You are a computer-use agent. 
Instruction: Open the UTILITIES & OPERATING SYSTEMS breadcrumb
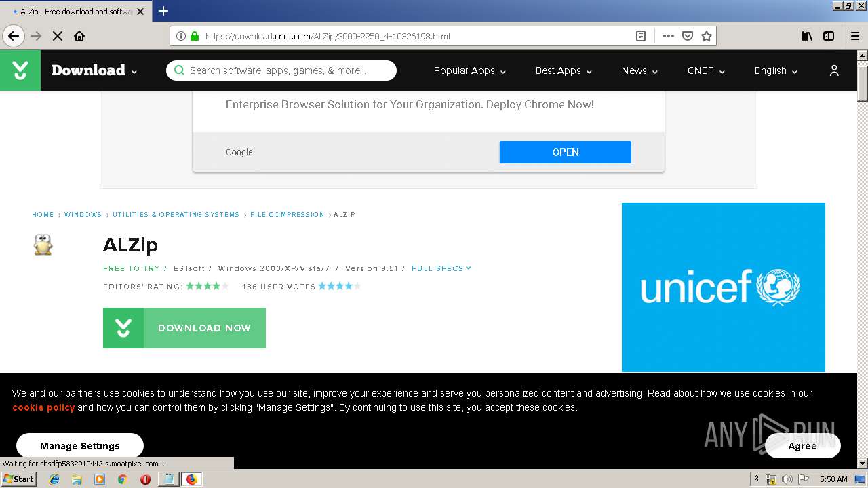176,214
